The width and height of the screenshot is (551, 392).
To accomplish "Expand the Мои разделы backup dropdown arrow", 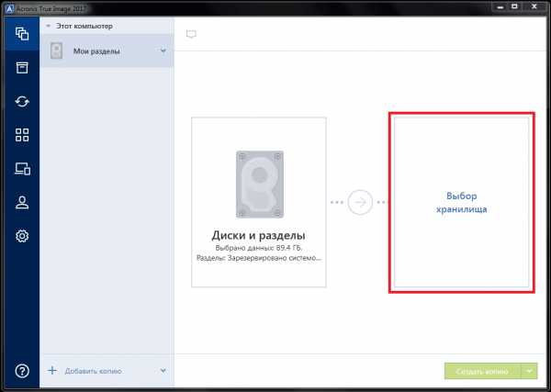I will (x=163, y=50).
